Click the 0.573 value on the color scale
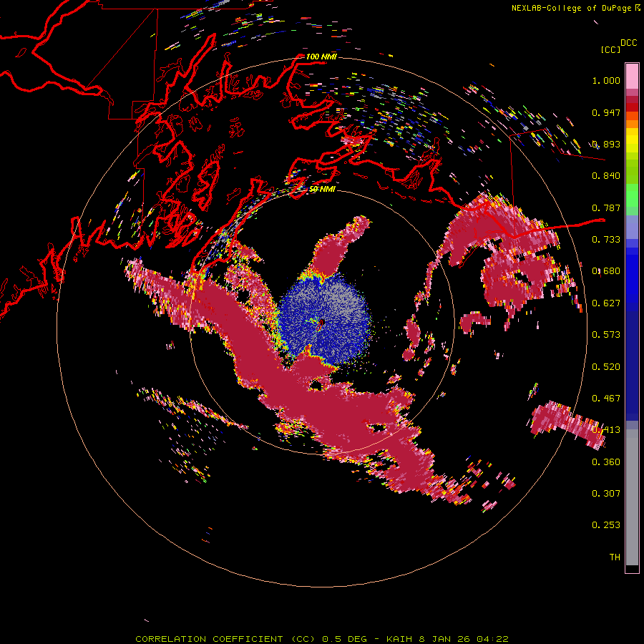The width and height of the screenshot is (644, 644). (606, 335)
